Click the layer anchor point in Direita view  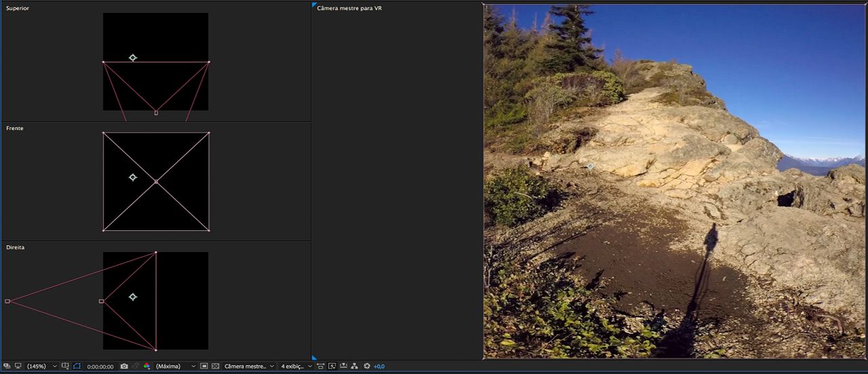click(x=133, y=297)
